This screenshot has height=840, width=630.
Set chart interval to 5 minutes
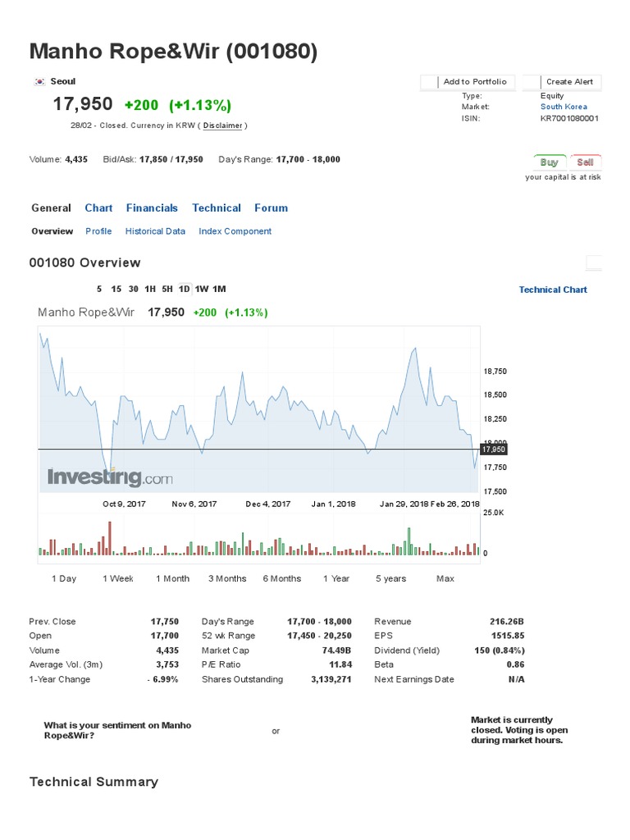pos(99,290)
